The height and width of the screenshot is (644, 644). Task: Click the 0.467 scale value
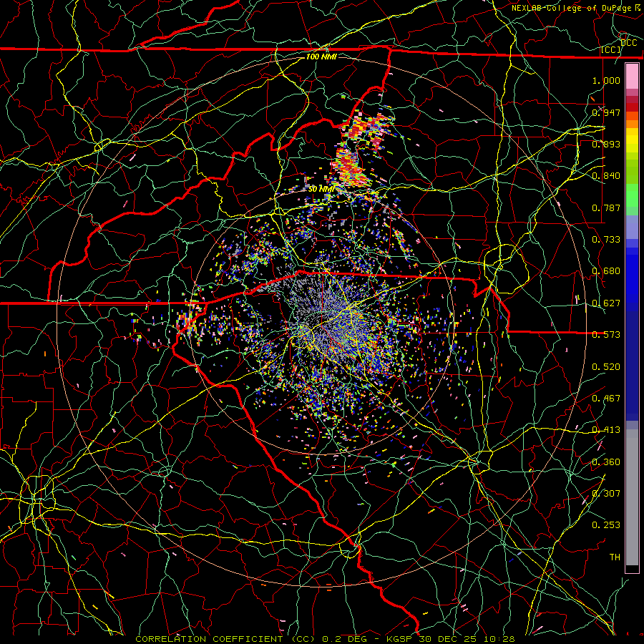(x=606, y=399)
